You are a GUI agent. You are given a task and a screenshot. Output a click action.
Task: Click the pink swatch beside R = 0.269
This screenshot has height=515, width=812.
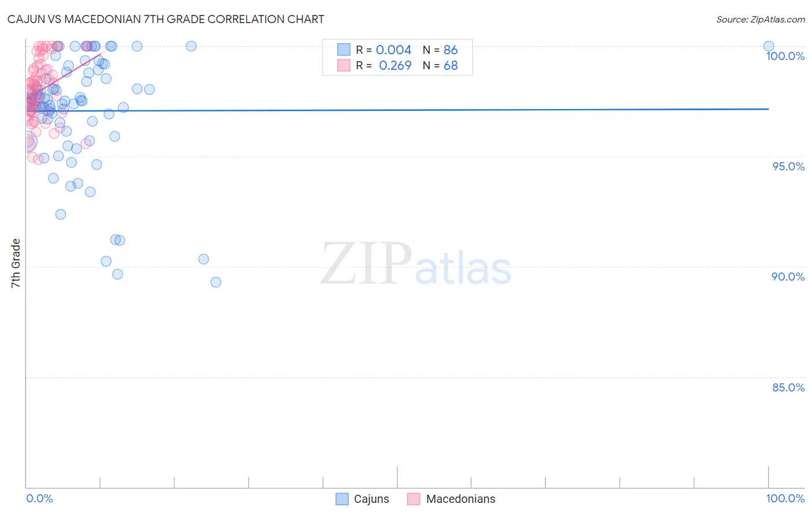(344, 65)
